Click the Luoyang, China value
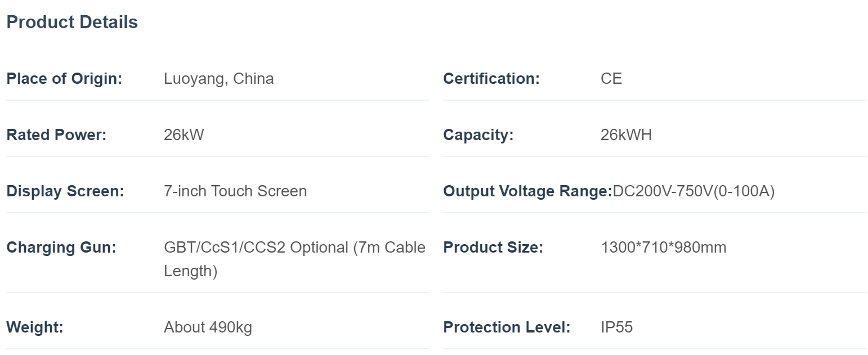Image resolution: width=868 pixels, height=355 pixels. (x=219, y=79)
